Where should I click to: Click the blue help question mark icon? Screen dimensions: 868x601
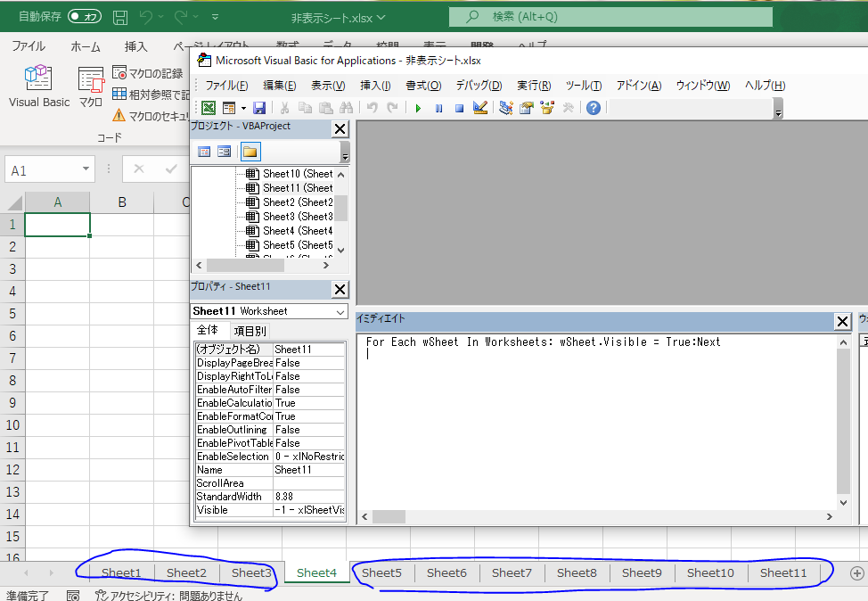[594, 108]
